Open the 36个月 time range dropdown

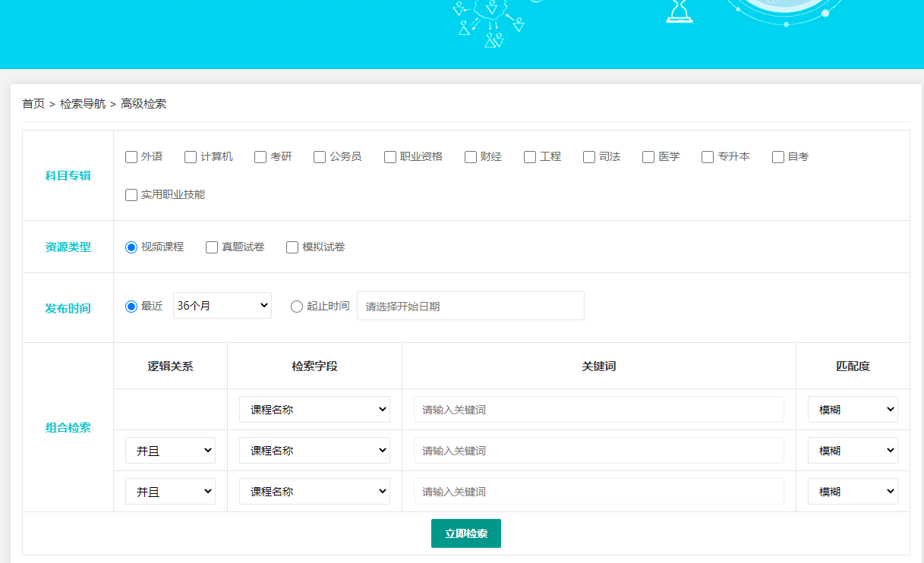[x=222, y=306]
